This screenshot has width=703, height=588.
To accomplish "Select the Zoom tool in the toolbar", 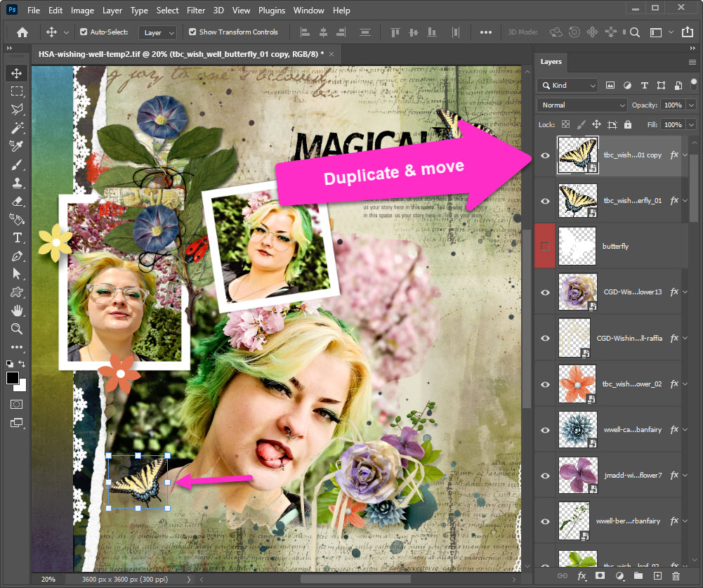I will (x=17, y=329).
